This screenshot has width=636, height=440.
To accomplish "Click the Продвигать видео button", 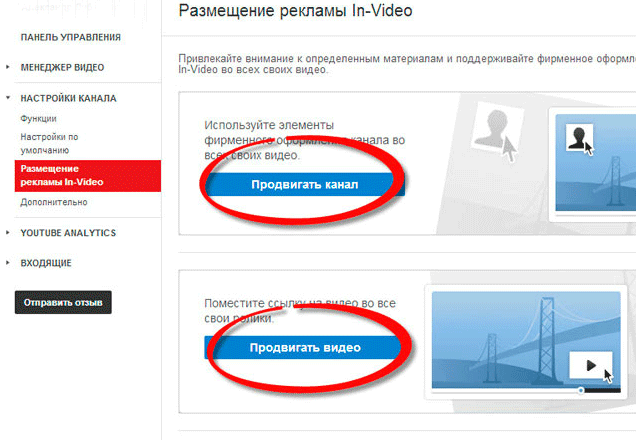I will pyautogui.click(x=305, y=348).
